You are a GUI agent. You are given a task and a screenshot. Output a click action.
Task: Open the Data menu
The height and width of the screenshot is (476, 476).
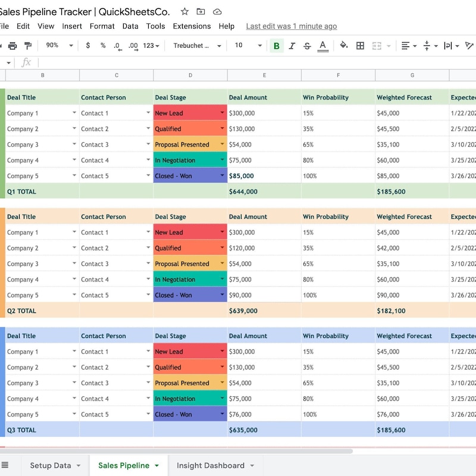(130, 26)
